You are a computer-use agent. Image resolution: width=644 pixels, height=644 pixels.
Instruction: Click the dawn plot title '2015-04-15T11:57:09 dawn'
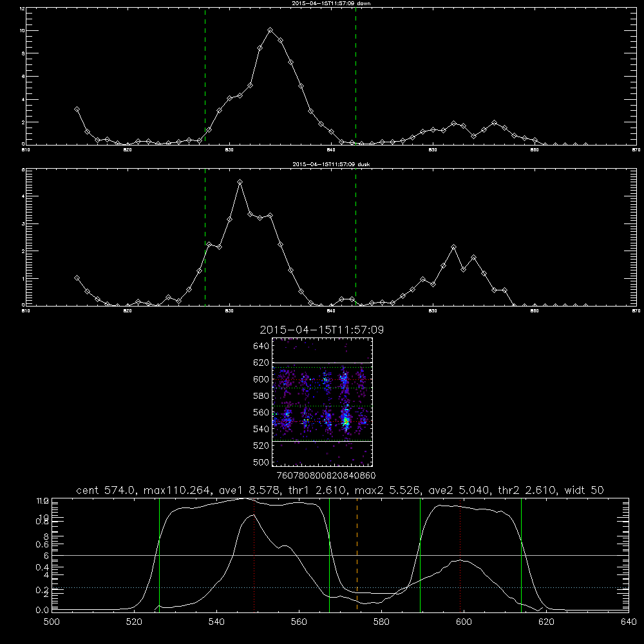[x=331, y=3]
